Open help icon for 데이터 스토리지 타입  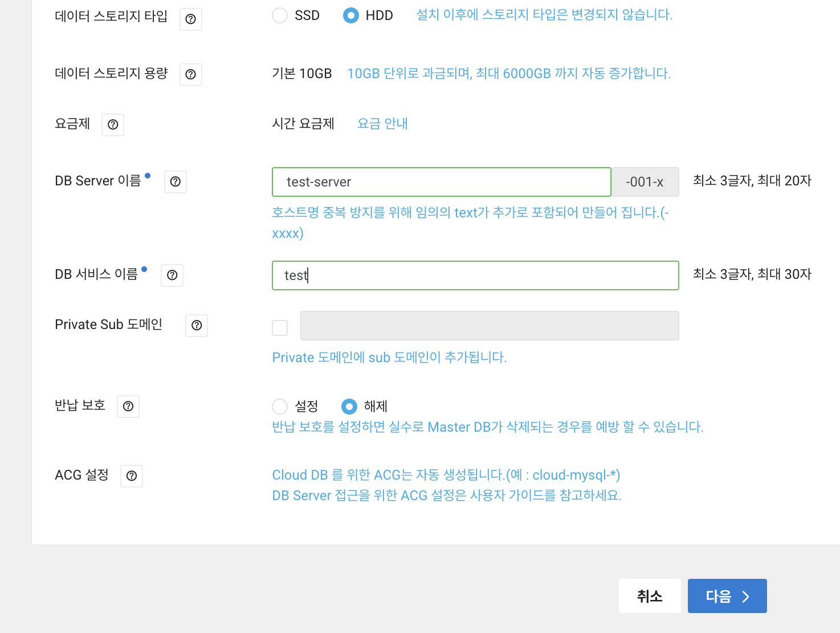(191, 19)
